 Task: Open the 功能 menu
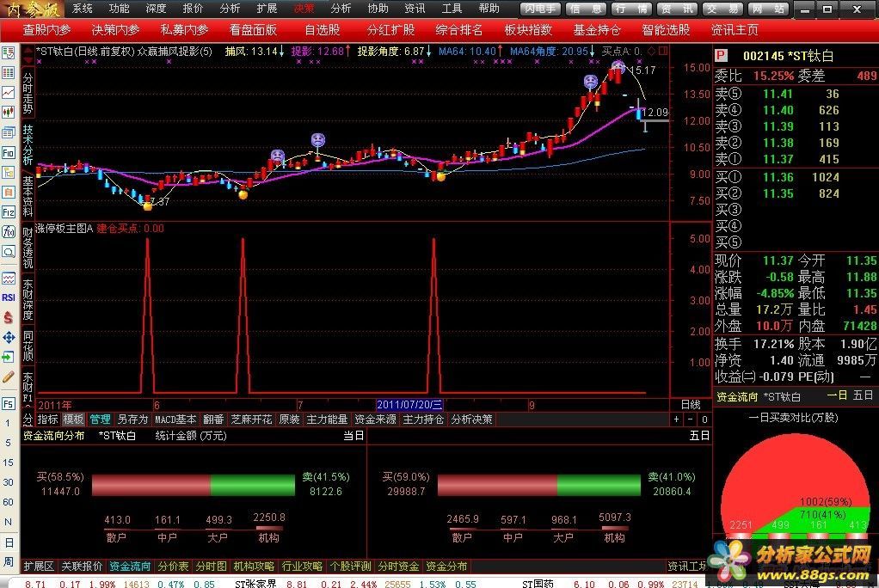coord(119,9)
